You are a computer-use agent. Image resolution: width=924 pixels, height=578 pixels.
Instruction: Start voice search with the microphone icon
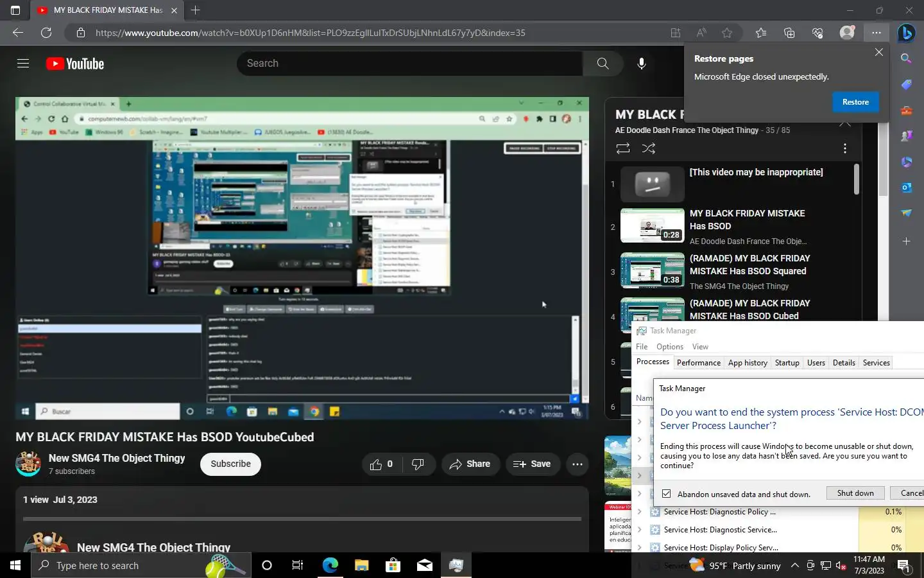(x=641, y=64)
